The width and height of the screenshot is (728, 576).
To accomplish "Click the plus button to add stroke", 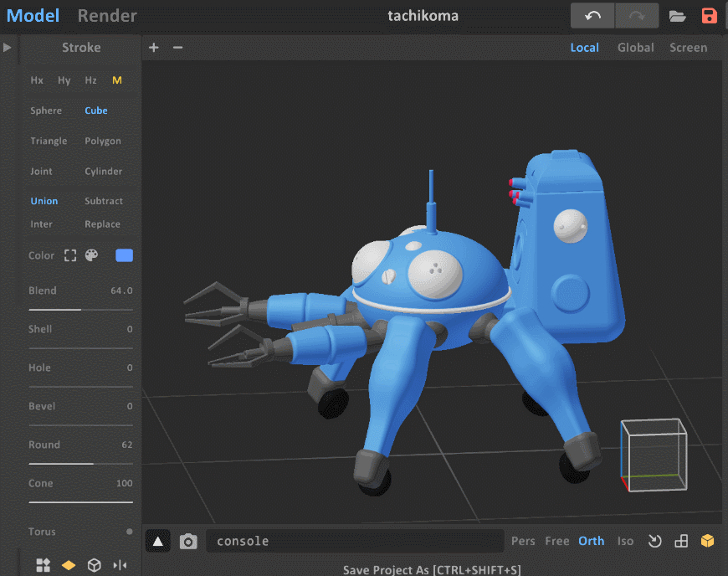I will click(x=154, y=48).
